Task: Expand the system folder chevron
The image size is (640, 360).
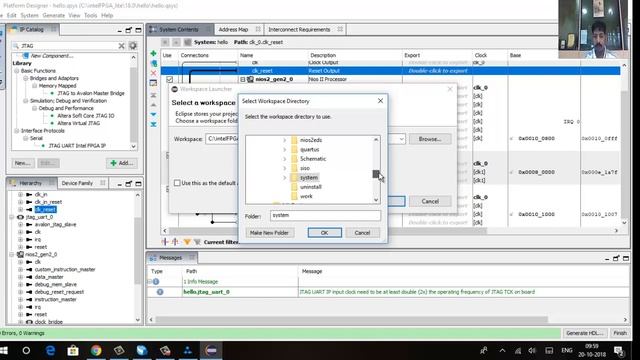Action: click(284, 178)
